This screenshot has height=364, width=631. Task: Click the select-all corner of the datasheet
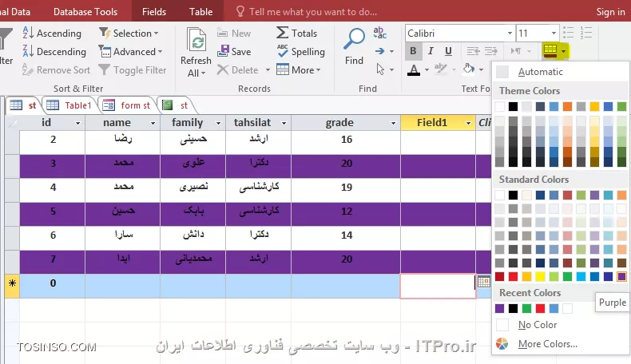click(12, 123)
